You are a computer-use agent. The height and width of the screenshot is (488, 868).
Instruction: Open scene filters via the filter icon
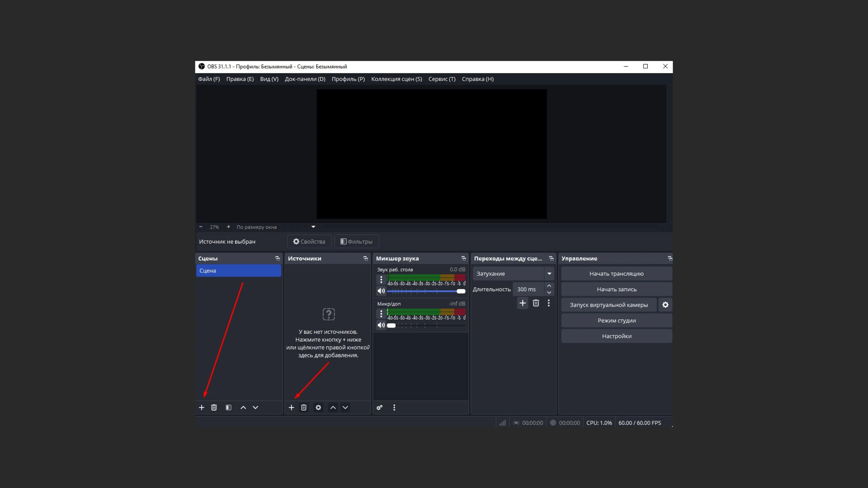(229, 407)
